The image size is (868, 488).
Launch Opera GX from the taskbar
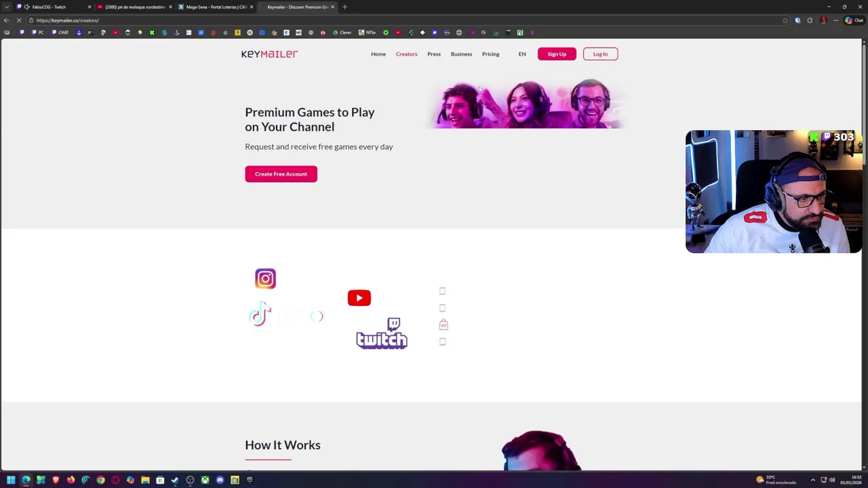pyautogui.click(x=115, y=481)
